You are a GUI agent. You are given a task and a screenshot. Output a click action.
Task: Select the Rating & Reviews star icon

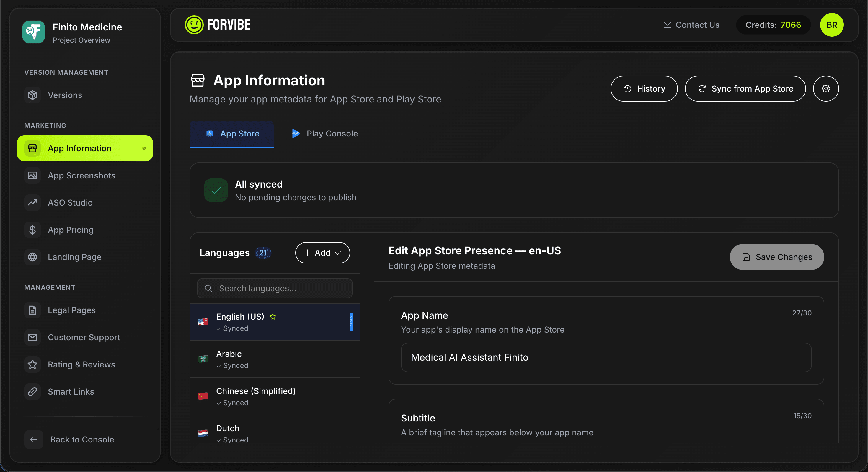(x=32, y=364)
